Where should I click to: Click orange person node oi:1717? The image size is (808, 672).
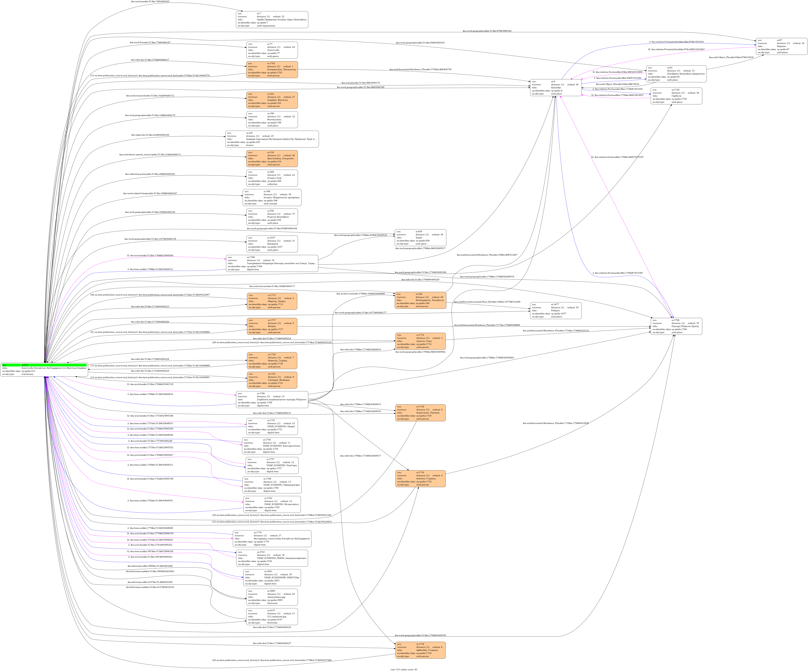(272, 326)
